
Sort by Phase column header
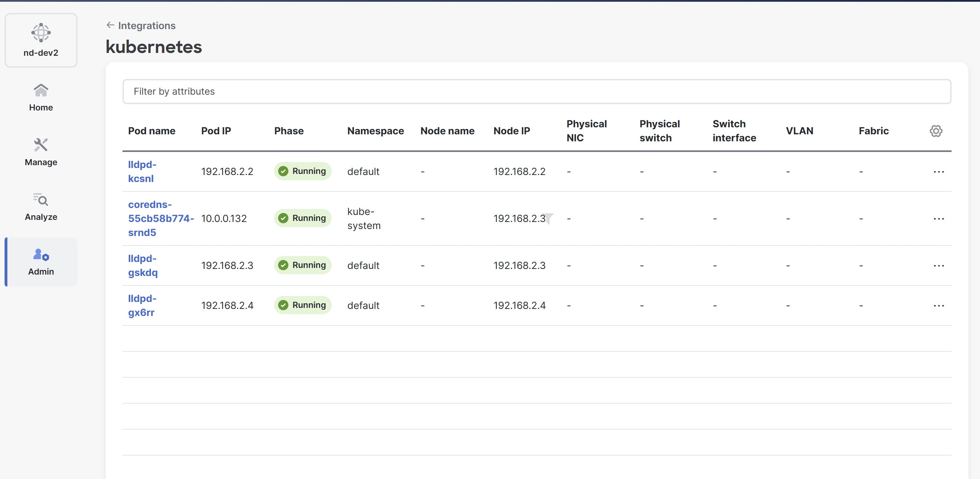tap(289, 131)
